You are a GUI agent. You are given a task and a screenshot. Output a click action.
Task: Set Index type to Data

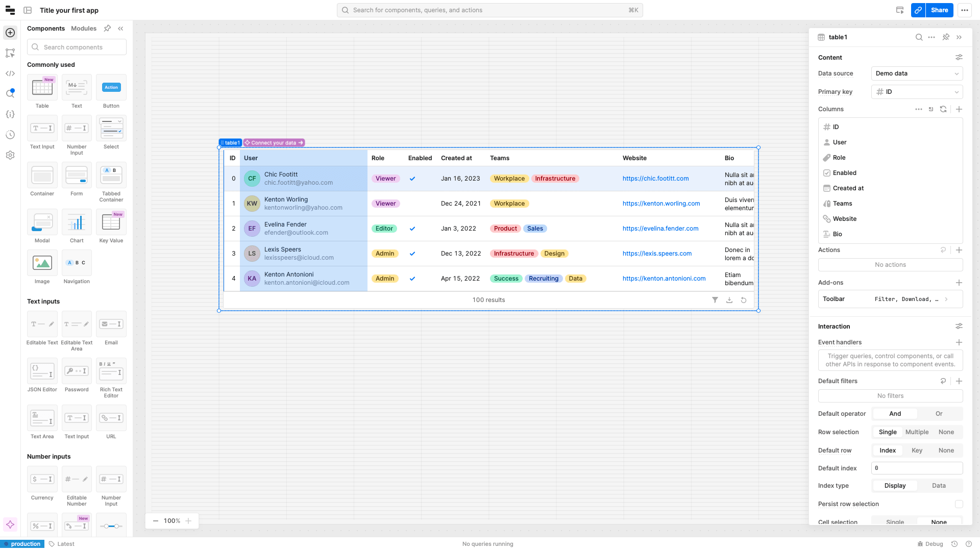pos(939,486)
